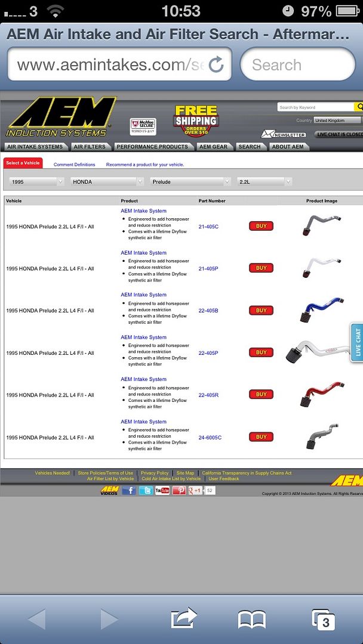Screen dimensions: 363x644
Task: Open Air Intake Systems menu
Action: pos(35,147)
